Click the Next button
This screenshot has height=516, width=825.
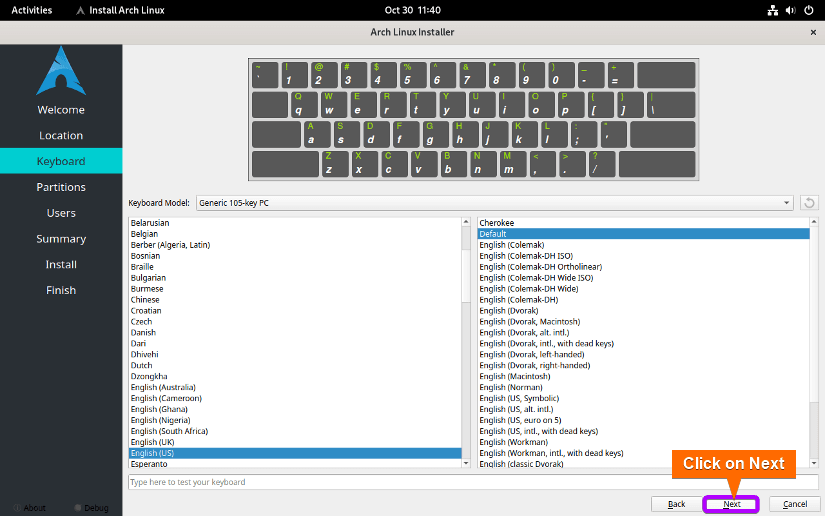[731, 504]
